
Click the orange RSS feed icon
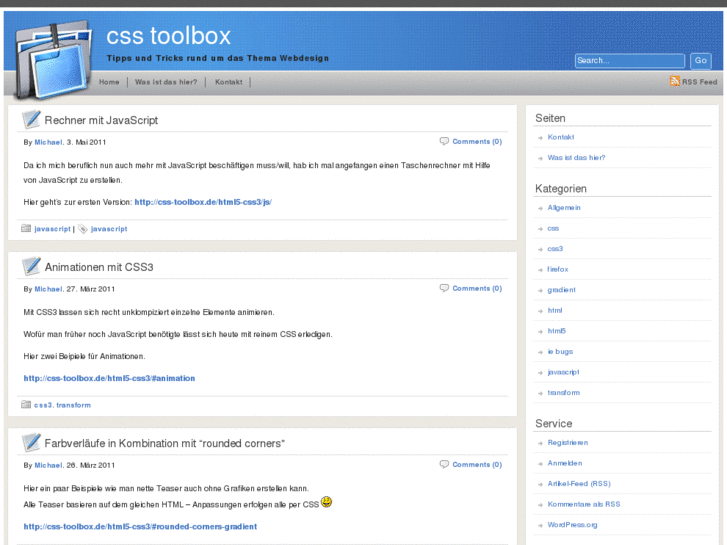[675, 81]
